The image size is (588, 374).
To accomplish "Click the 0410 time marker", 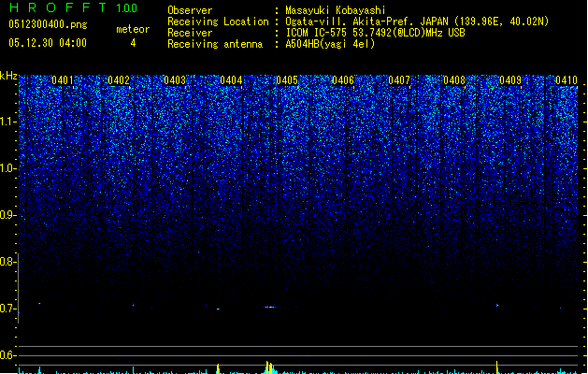I will click(x=566, y=80).
